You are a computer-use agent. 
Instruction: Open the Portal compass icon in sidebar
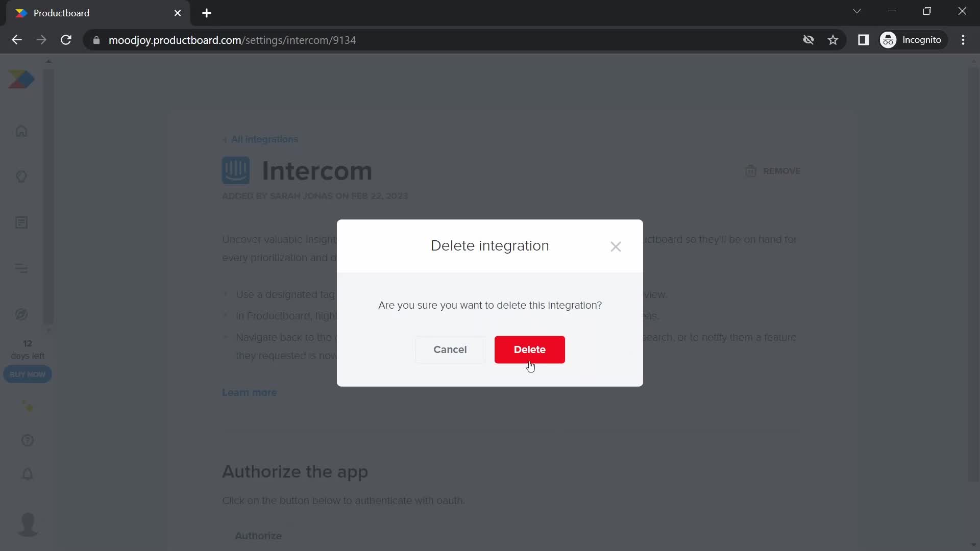(21, 314)
